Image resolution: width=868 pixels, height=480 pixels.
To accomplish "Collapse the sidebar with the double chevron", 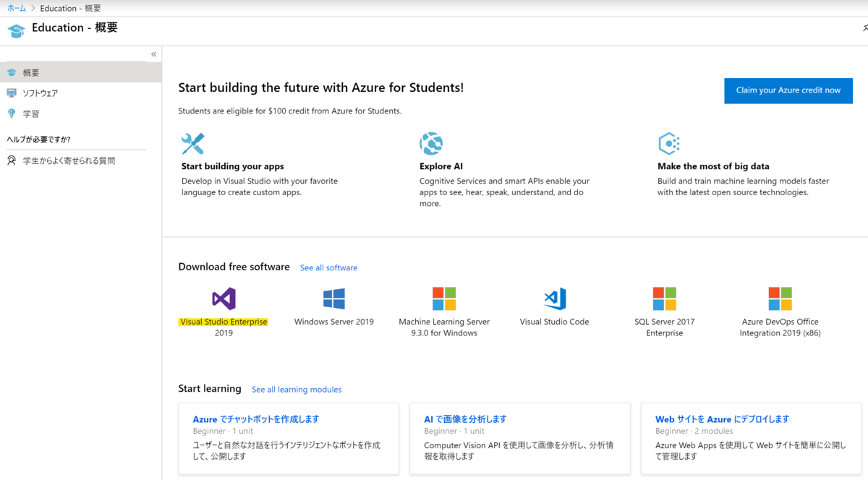I will pos(153,53).
